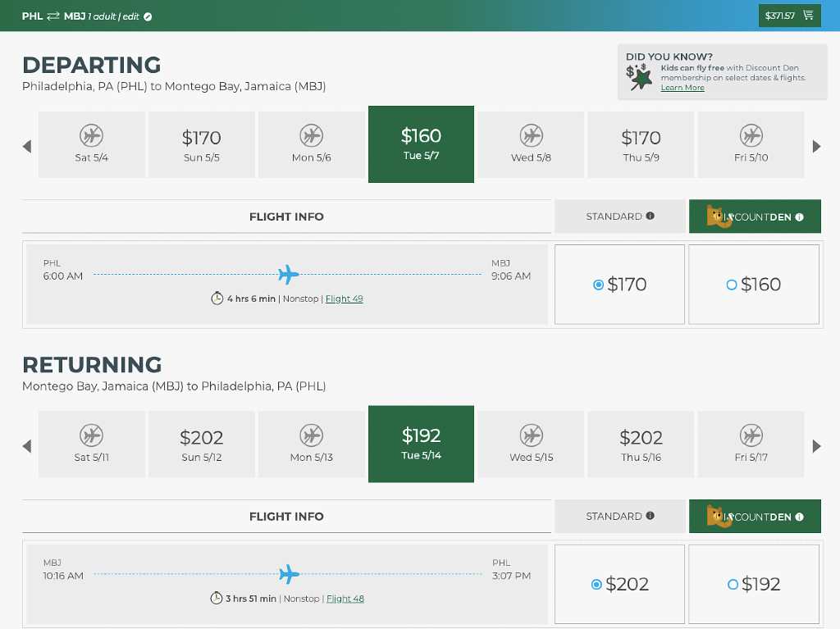Show earlier departing dates with left arrow
Screen dimensions: 840x629
[27, 146]
